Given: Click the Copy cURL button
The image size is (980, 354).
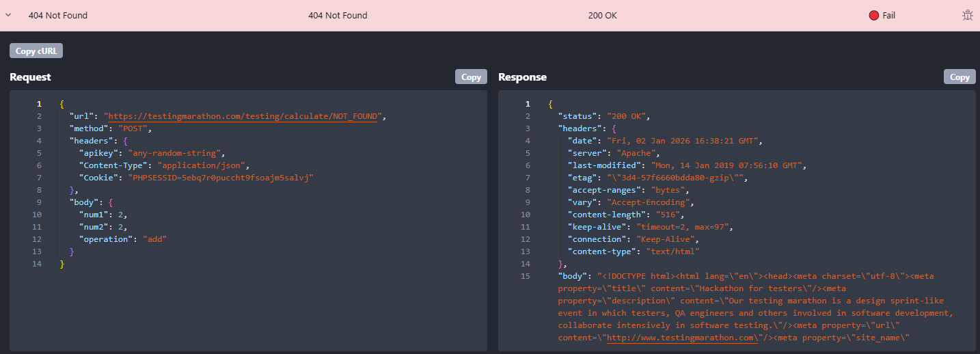Looking at the screenshot, I should [36, 51].
